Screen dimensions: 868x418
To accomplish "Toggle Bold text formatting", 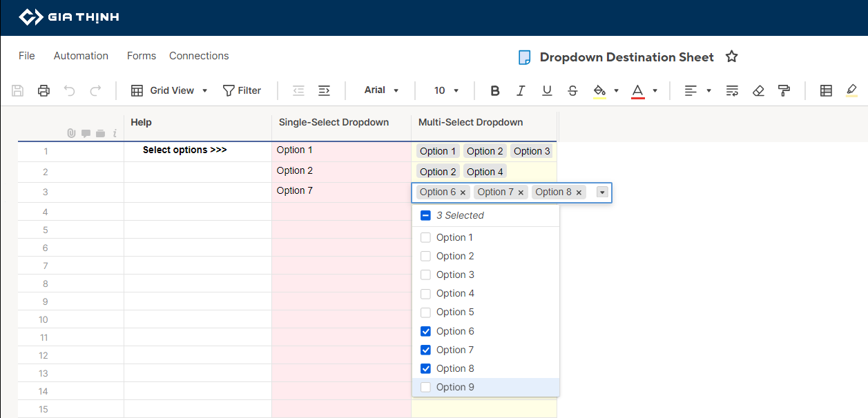I will click(494, 90).
